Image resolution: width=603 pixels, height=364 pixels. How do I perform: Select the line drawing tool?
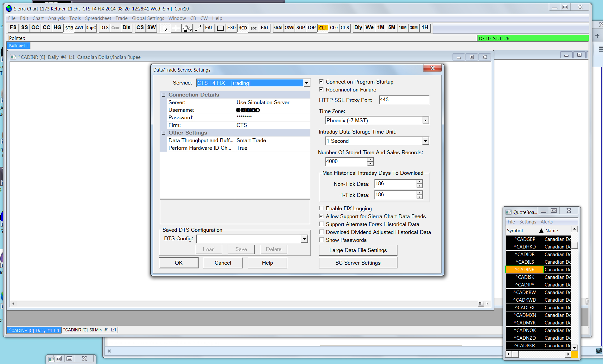tap(198, 28)
